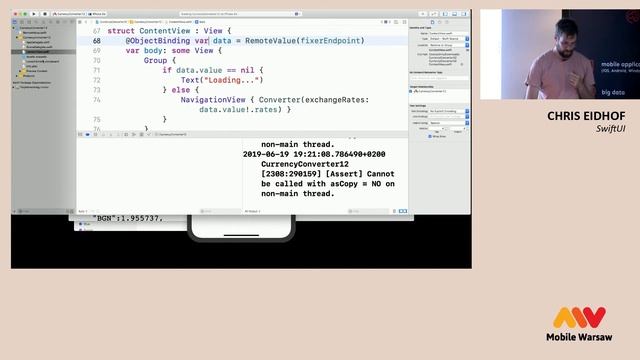Click add button at navigator bottom
Image resolution: width=640 pixels, height=360 pixels.
tap(15, 211)
